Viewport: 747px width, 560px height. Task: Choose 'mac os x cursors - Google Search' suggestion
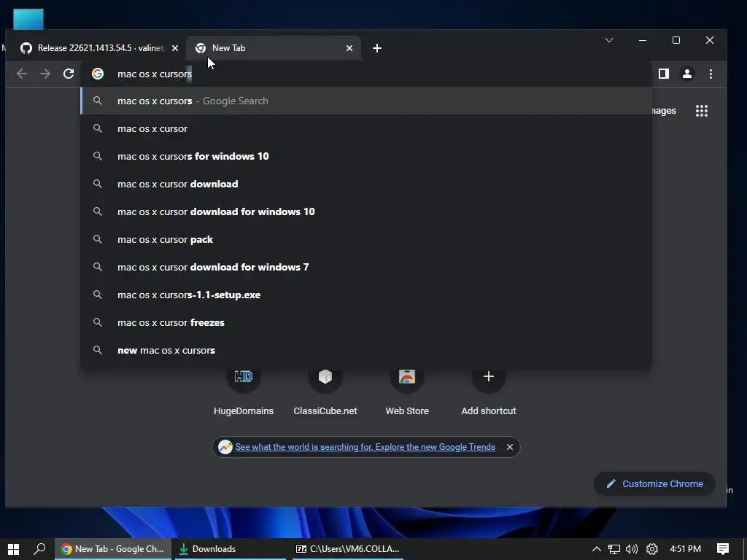[366, 101]
